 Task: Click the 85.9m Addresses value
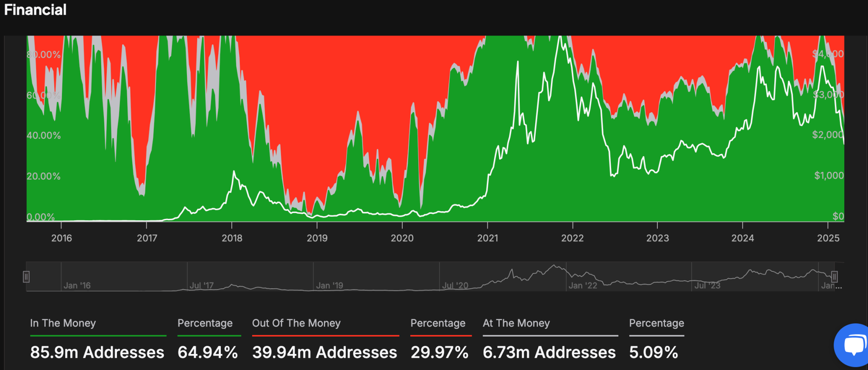[x=97, y=352]
